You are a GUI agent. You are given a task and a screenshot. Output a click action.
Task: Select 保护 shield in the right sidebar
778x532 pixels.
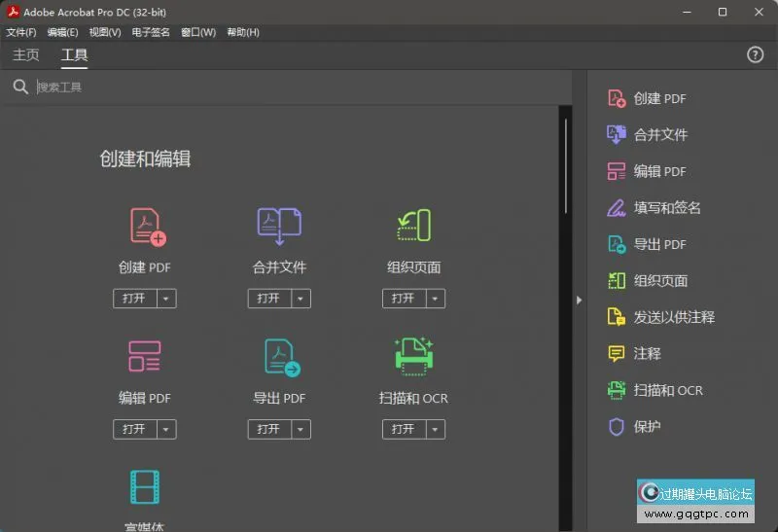647,427
